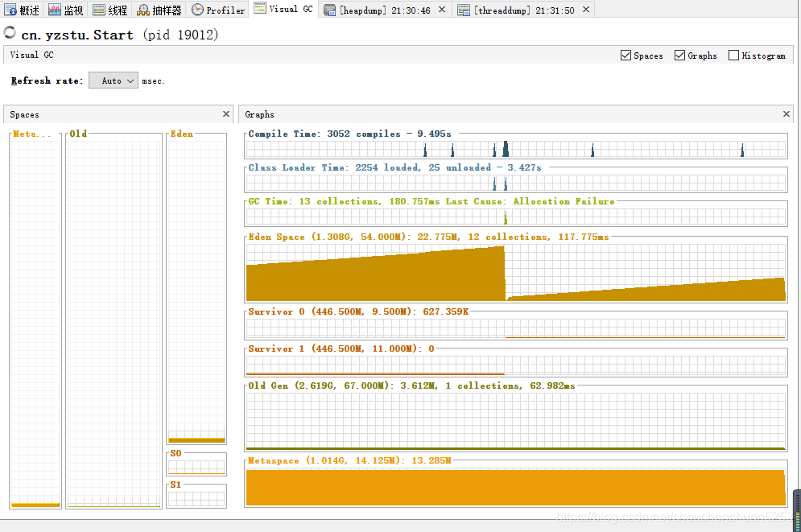Viewport: 801px width, 532px height.
Task: Open the Refresh rate Auto dropdown
Action: pyautogui.click(x=114, y=80)
